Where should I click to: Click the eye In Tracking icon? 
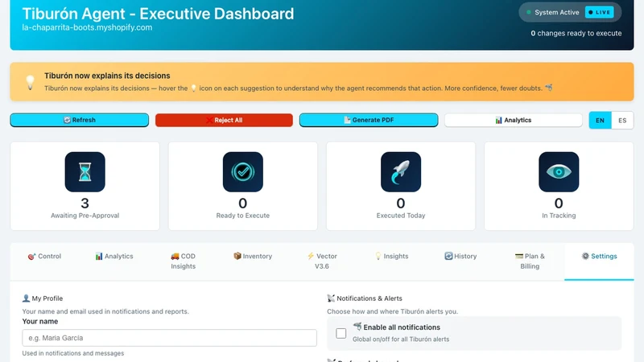(559, 172)
